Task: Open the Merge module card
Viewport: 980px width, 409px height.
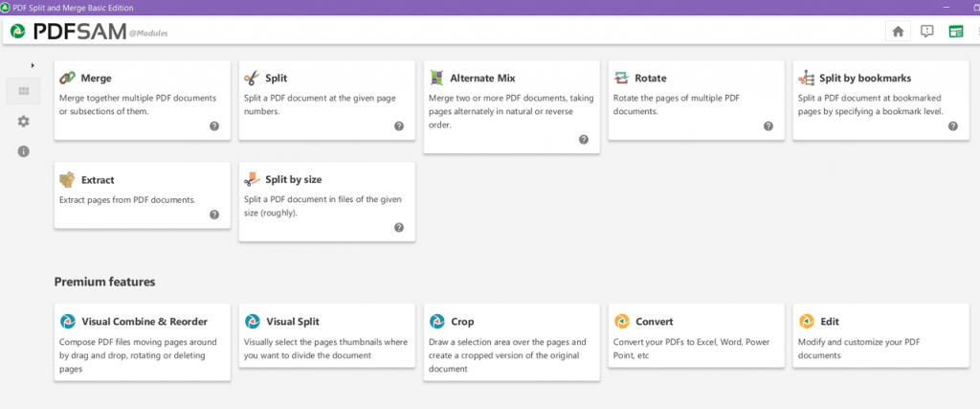Action: click(x=143, y=100)
